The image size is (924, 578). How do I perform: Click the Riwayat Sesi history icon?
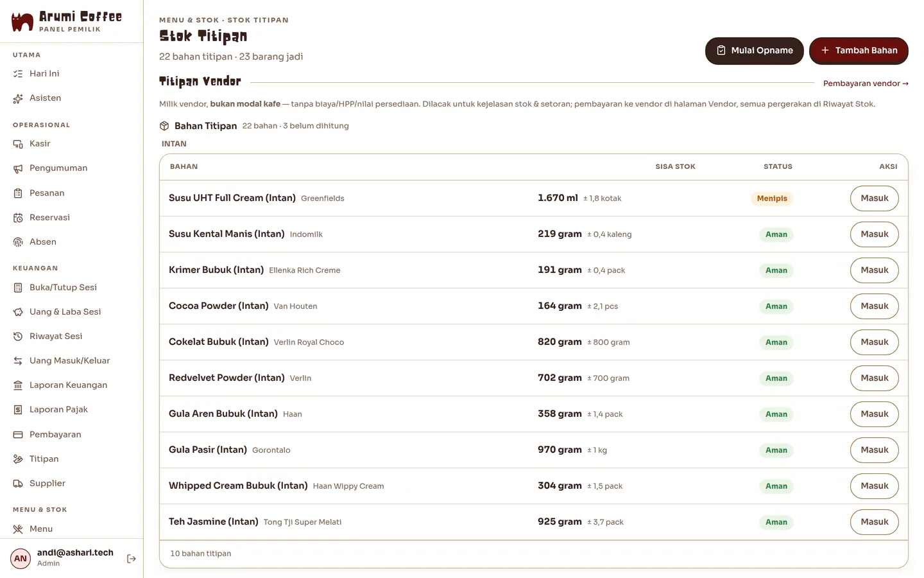(18, 337)
